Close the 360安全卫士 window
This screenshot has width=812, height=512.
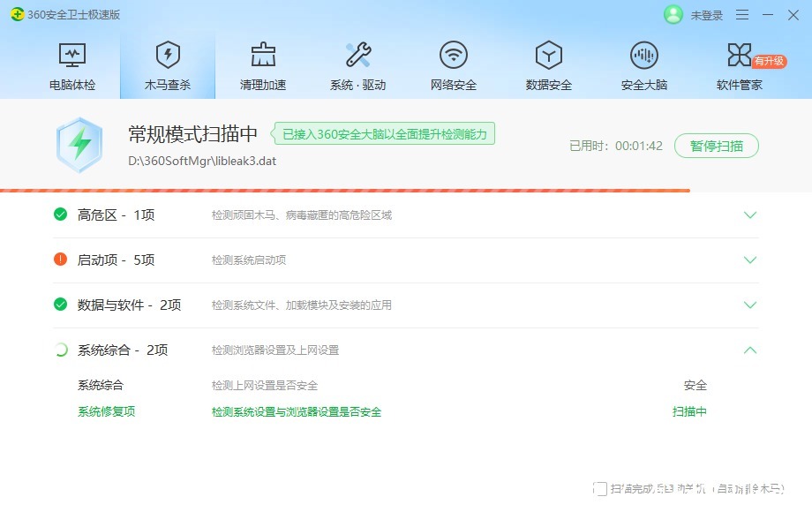(x=793, y=15)
